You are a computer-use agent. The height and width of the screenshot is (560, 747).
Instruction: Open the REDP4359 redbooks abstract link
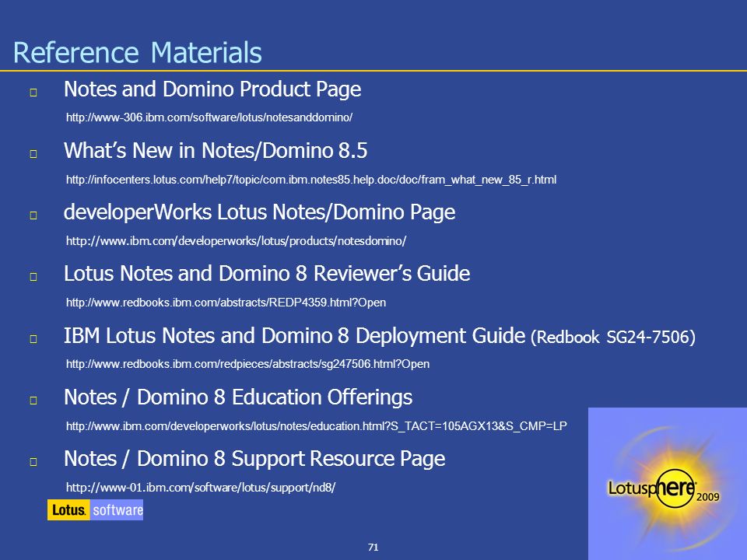point(226,303)
